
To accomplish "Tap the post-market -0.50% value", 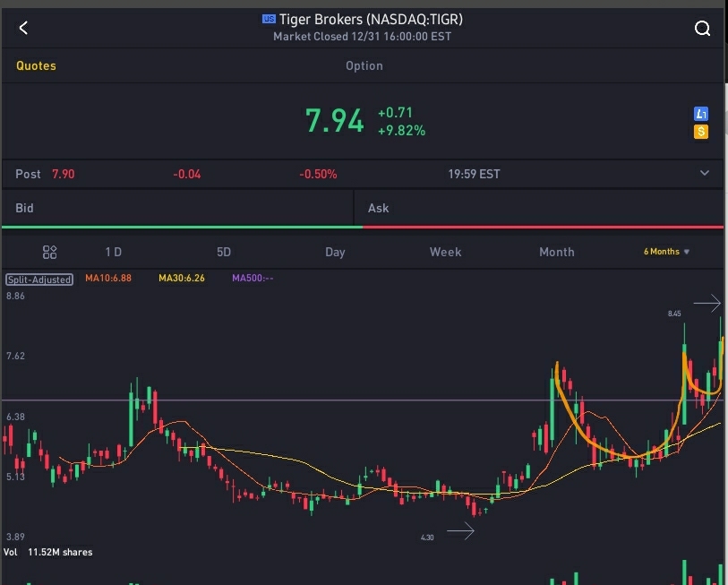I will point(318,174).
